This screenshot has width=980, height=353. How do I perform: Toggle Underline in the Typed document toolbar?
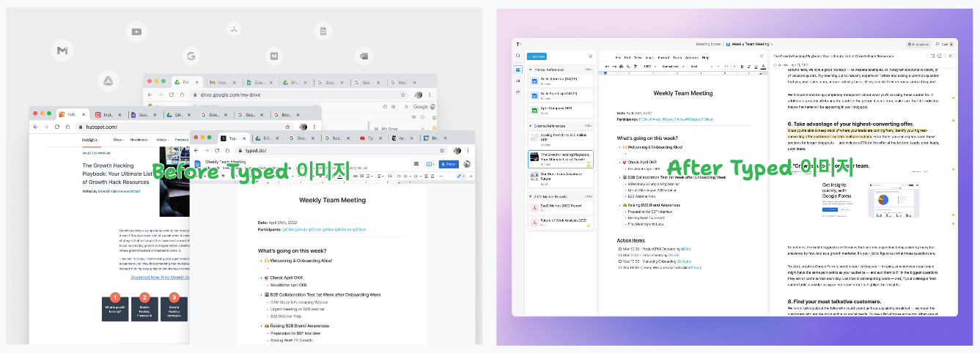pyautogui.click(x=756, y=66)
